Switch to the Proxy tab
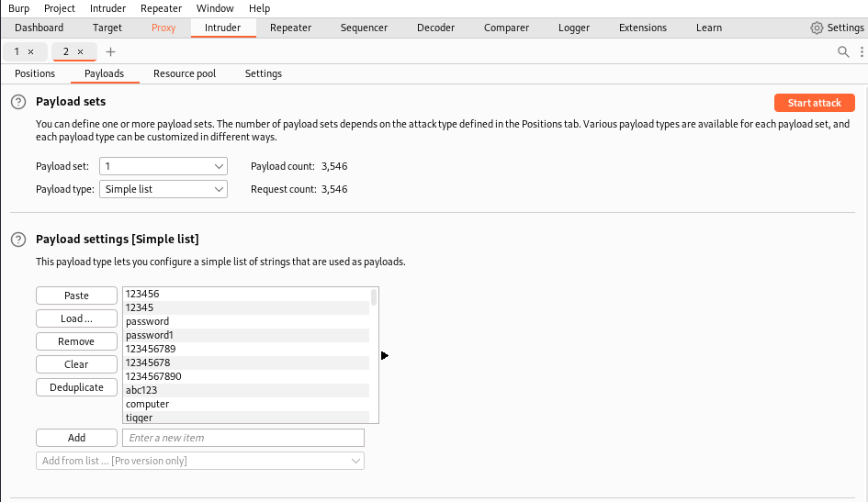The height and width of the screenshot is (502, 868). point(163,28)
